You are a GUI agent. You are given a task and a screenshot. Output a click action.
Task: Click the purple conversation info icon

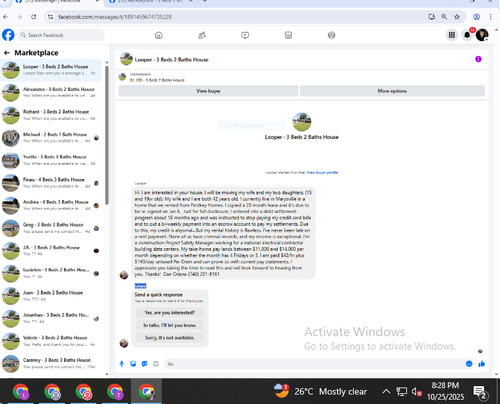tap(478, 59)
